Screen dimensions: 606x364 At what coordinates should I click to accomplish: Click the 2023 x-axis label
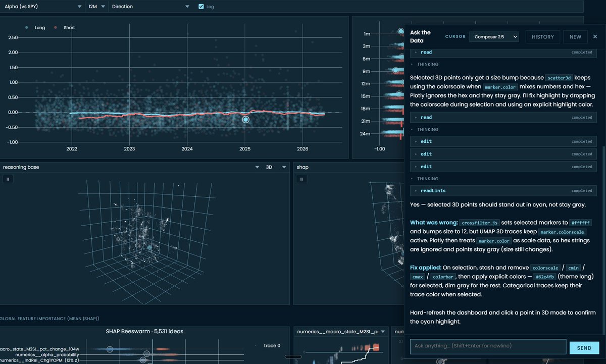pos(129,149)
